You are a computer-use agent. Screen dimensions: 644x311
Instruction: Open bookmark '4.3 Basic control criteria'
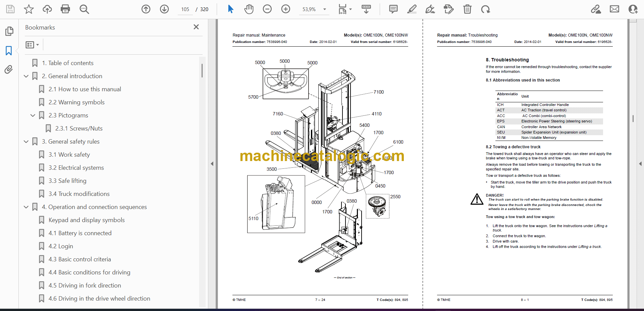[79, 259]
